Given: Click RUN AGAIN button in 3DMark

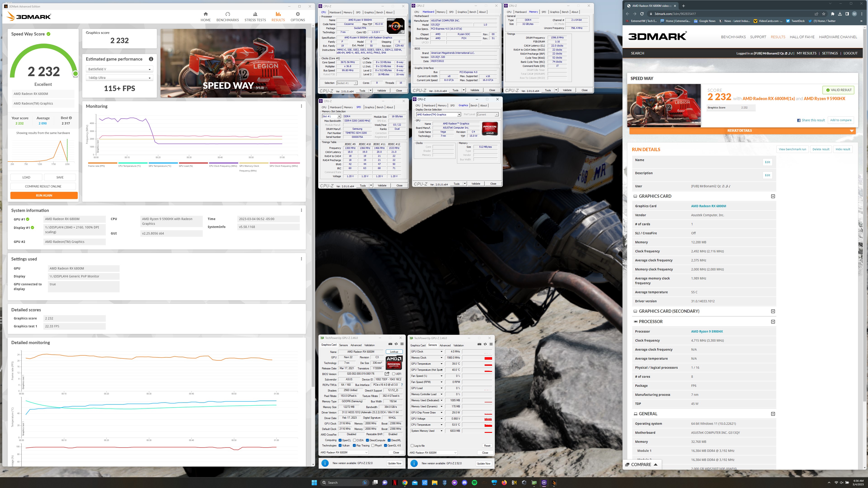Looking at the screenshot, I should click(44, 195).
